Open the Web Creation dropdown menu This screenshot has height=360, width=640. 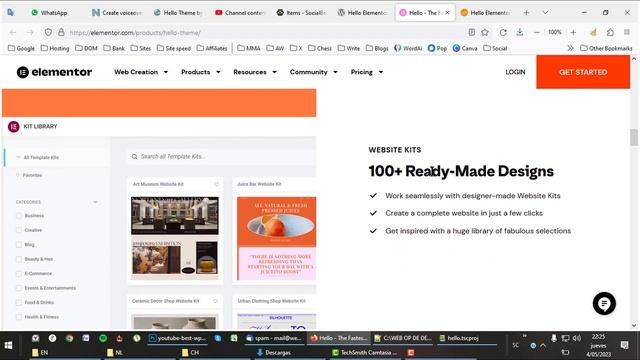[141, 72]
